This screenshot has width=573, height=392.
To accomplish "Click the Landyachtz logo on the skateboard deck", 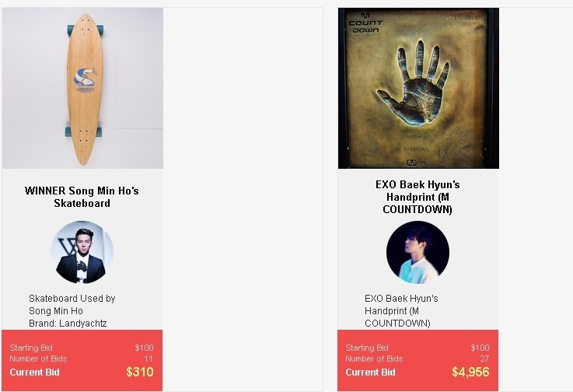I will pyautogui.click(x=86, y=79).
